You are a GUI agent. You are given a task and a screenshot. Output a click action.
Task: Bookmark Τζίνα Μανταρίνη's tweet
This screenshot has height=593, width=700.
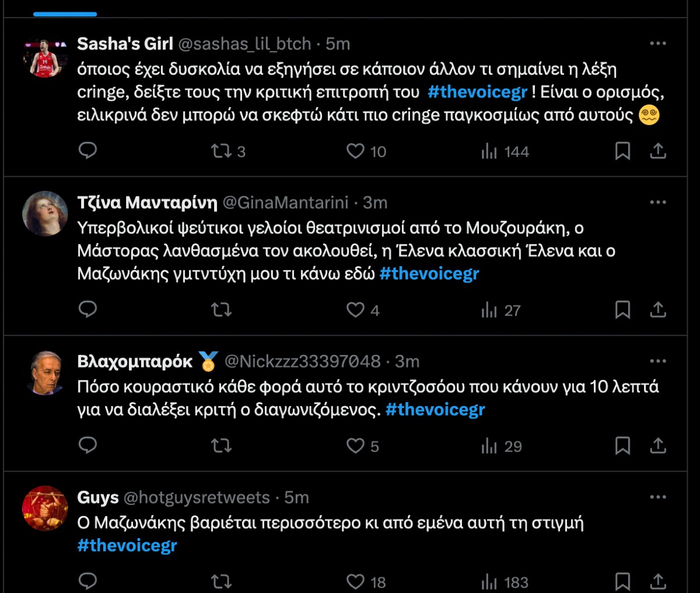pyautogui.click(x=624, y=311)
